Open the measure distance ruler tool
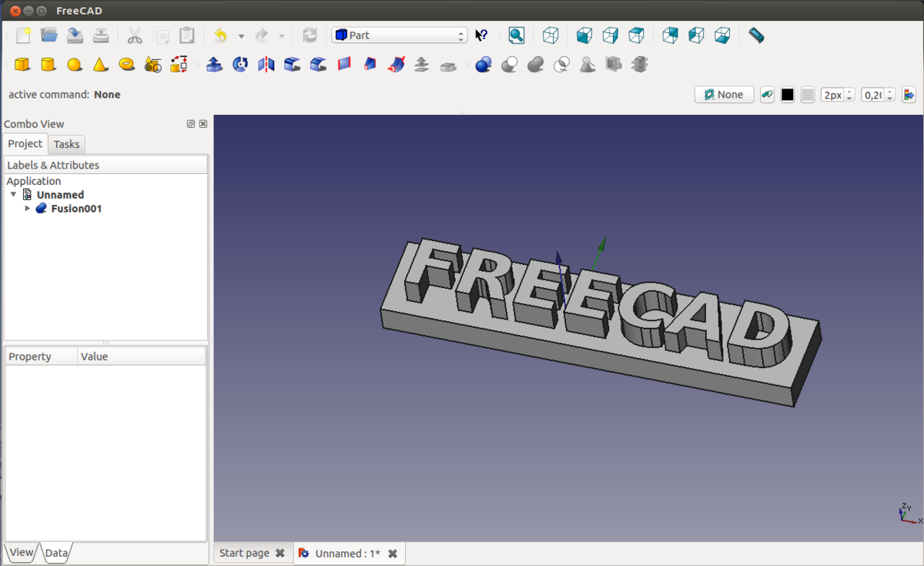The height and width of the screenshot is (566, 924). 756,35
